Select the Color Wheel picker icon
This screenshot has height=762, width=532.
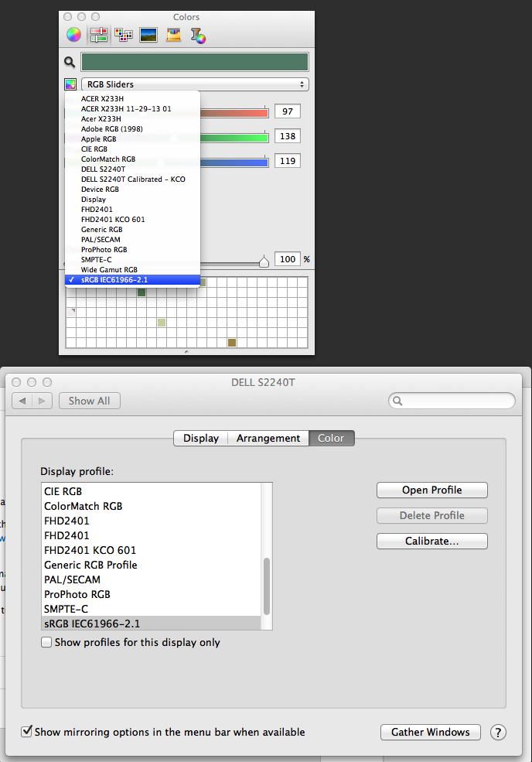point(74,35)
